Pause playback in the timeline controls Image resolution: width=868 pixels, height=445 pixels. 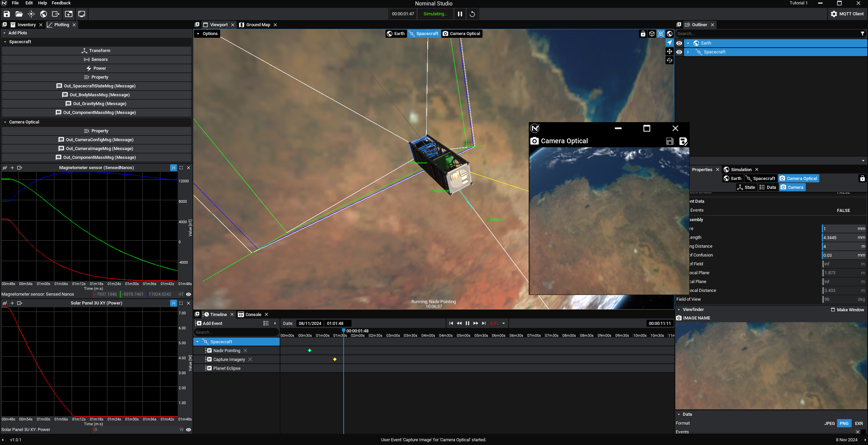pyautogui.click(x=468, y=323)
